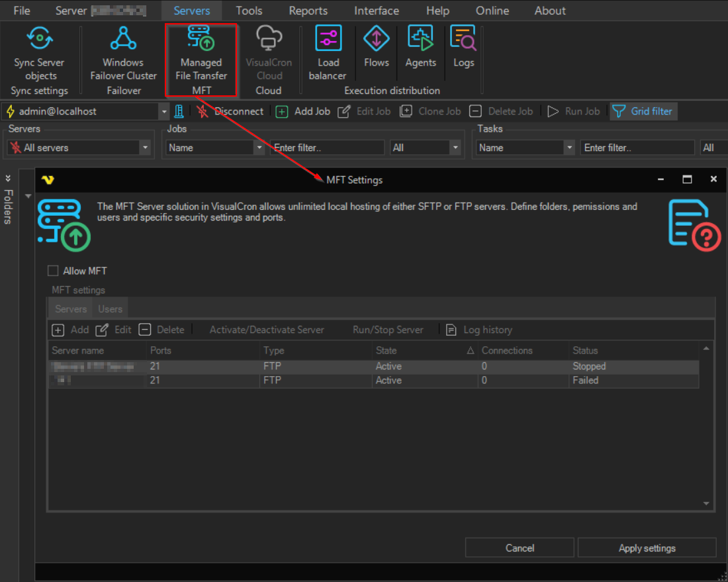Toggle the Grid filter button

(x=643, y=111)
